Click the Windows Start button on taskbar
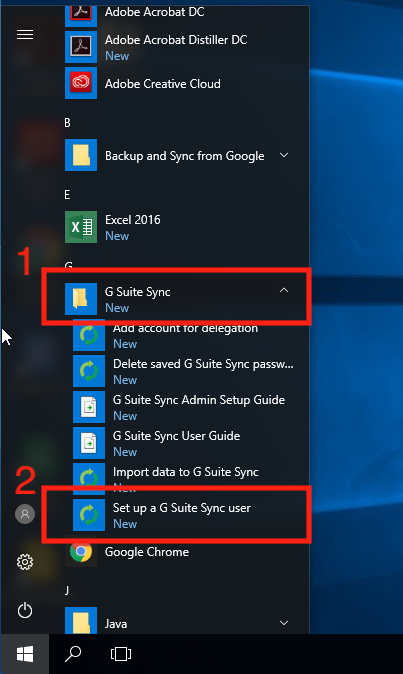403x674 pixels. (25, 654)
